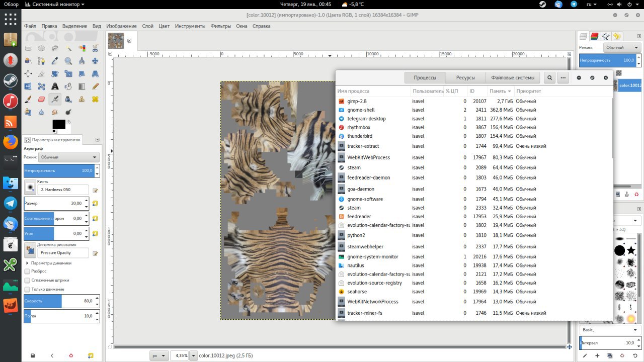The width and height of the screenshot is (644, 362).
Task: Click the brush name field '2. Hardness 050'
Action: [x=63, y=190]
